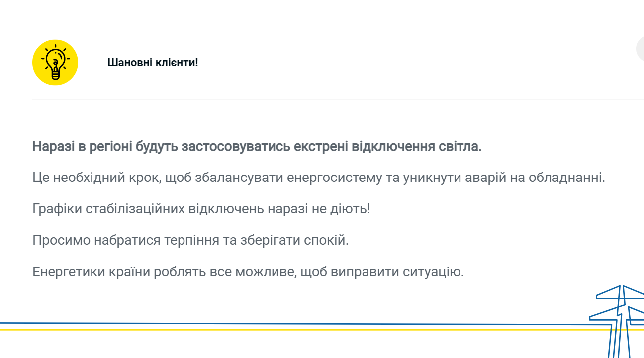644x358 pixels.
Task: Click the bold emergency outage notice line
Action: 257,147
